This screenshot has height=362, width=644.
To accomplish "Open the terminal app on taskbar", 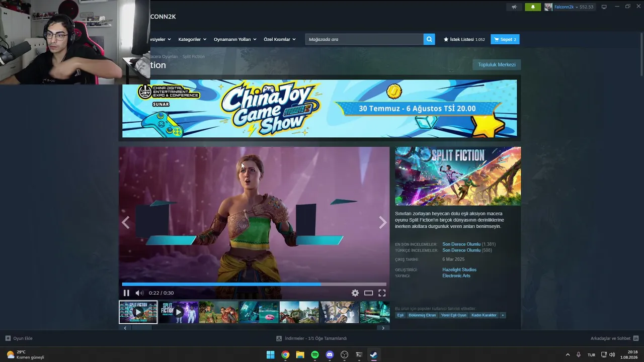I will [359, 355].
